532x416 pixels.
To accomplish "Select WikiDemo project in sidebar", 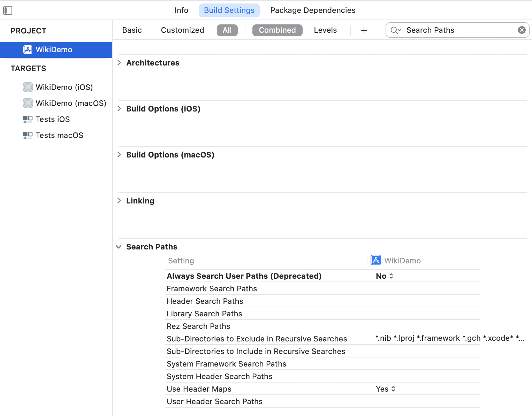I will coord(56,50).
